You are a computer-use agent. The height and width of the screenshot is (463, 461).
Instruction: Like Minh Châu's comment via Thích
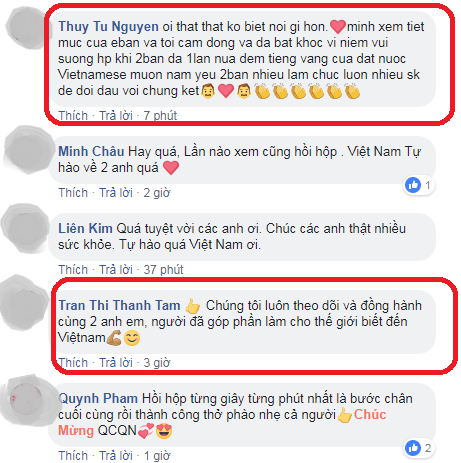tap(73, 193)
